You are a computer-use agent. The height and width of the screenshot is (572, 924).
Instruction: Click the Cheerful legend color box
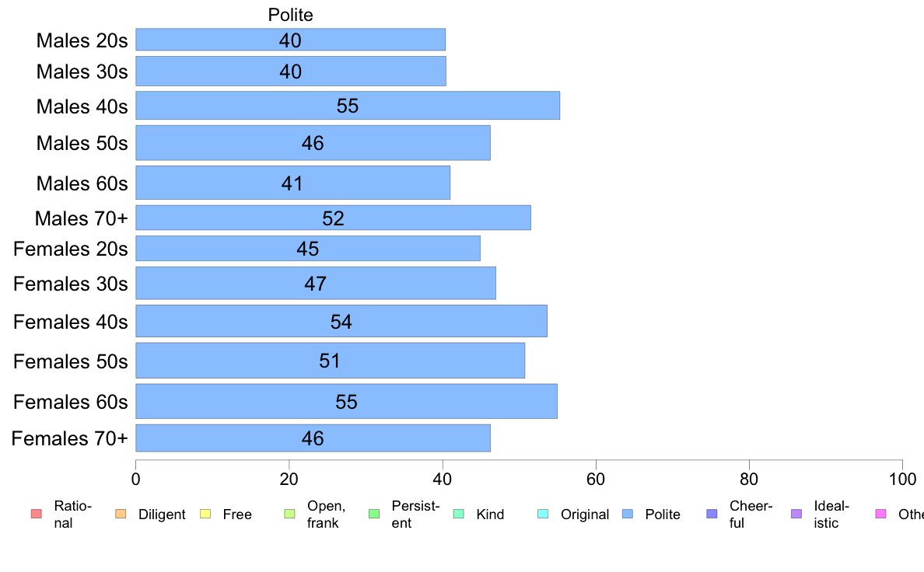click(x=712, y=514)
